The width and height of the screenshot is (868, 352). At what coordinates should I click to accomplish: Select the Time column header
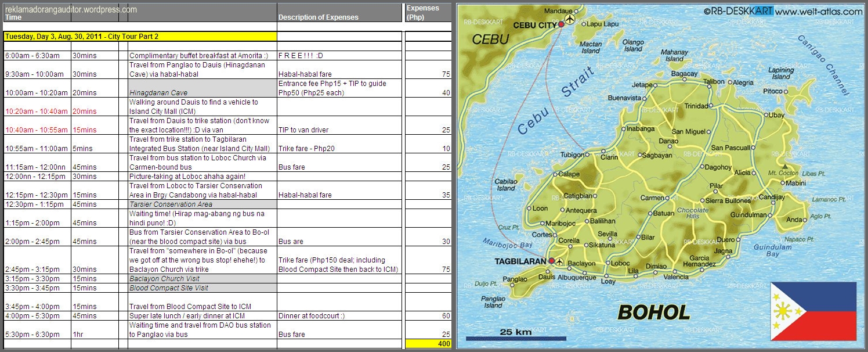click(x=13, y=17)
